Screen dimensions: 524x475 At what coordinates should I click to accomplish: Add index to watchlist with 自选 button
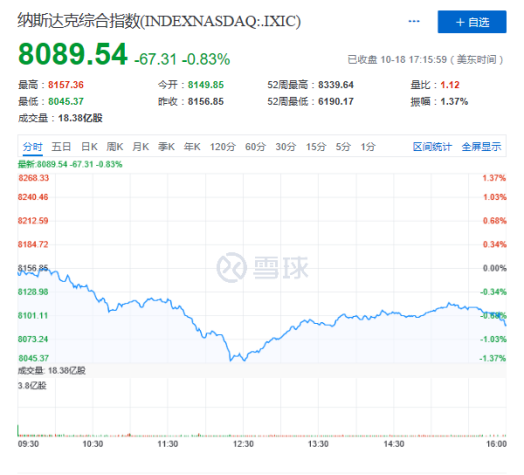pyautogui.click(x=472, y=22)
